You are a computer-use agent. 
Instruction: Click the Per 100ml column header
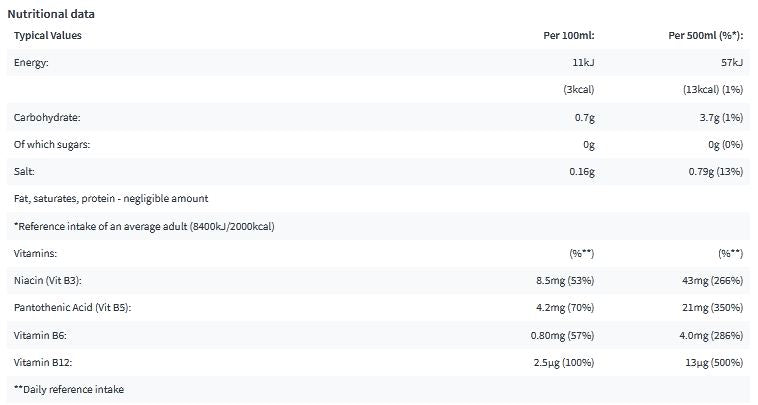[x=568, y=35]
